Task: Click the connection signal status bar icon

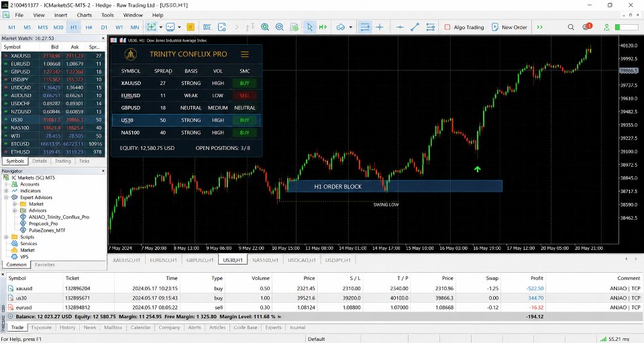Action: point(603,339)
